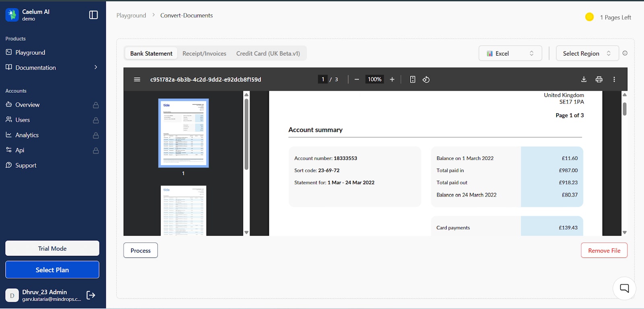644x309 pixels.
Task: Click the Dhruv_23 Admin user name
Action: pos(45,292)
